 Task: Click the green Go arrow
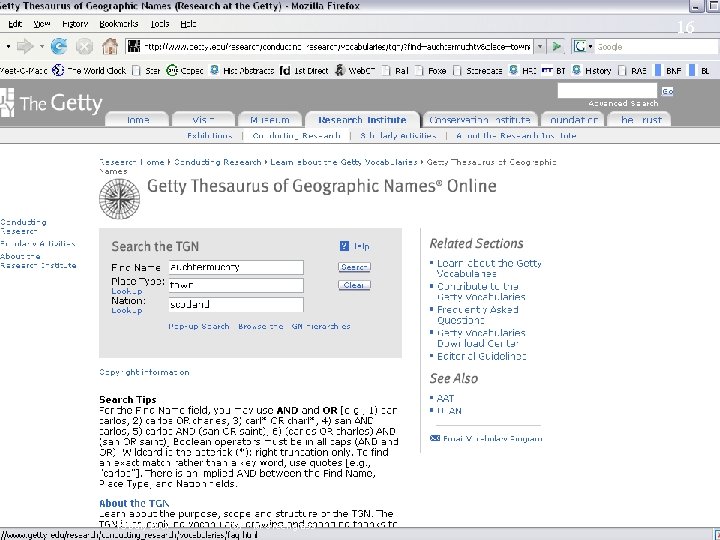557,46
